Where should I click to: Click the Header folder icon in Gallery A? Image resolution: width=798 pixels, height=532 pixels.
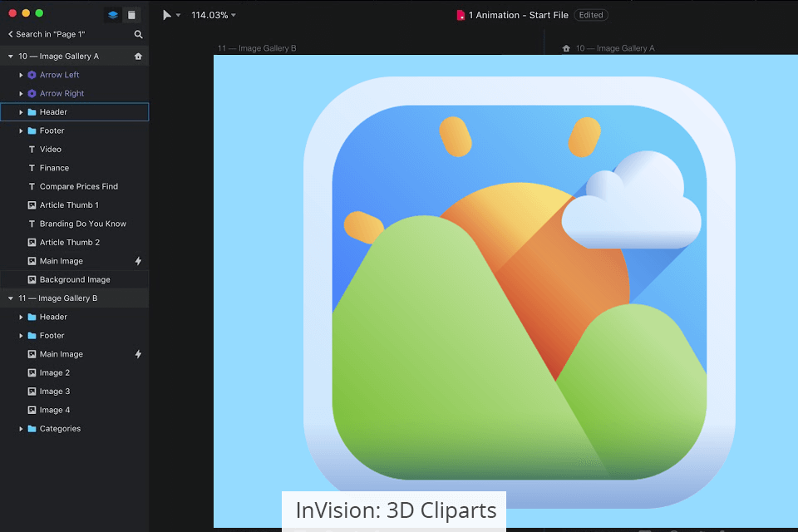32,112
